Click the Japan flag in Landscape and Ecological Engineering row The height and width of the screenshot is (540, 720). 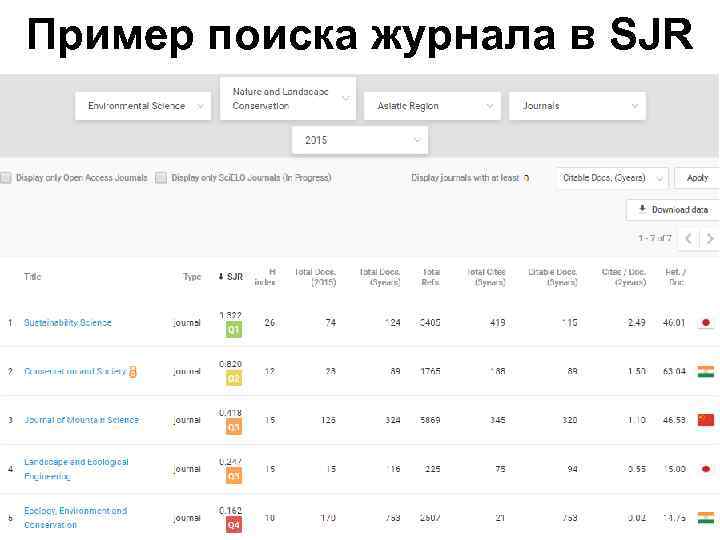[x=706, y=469]
